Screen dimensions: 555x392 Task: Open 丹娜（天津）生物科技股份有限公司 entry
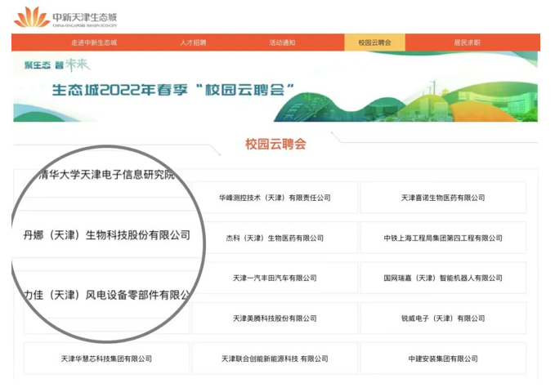pos(106,235)
